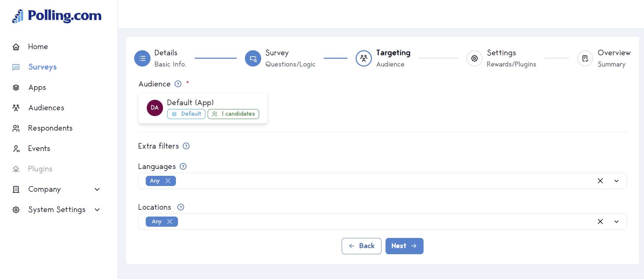
Task: Open Respondents in sidebar
Action: tap(50, 128)
